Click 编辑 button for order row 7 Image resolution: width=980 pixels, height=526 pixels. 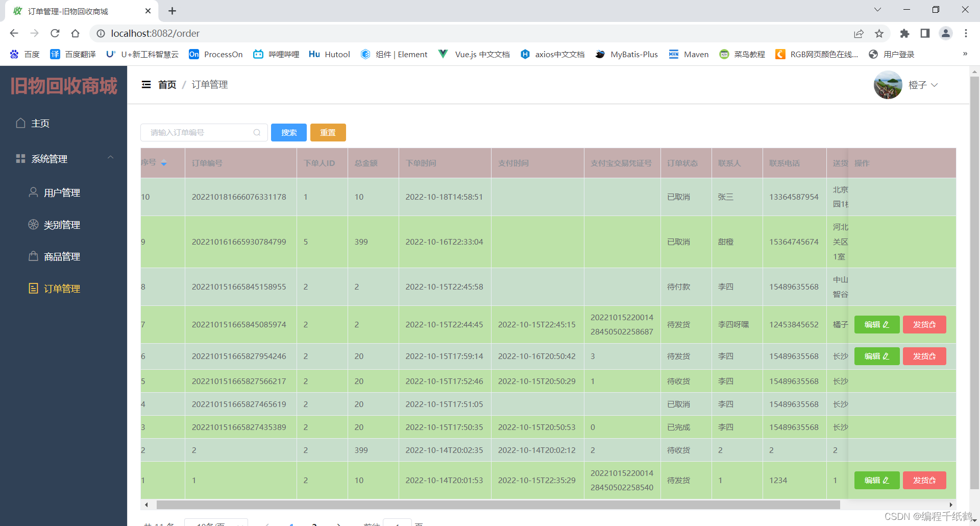pyautogui.click(x=876, y=324)
